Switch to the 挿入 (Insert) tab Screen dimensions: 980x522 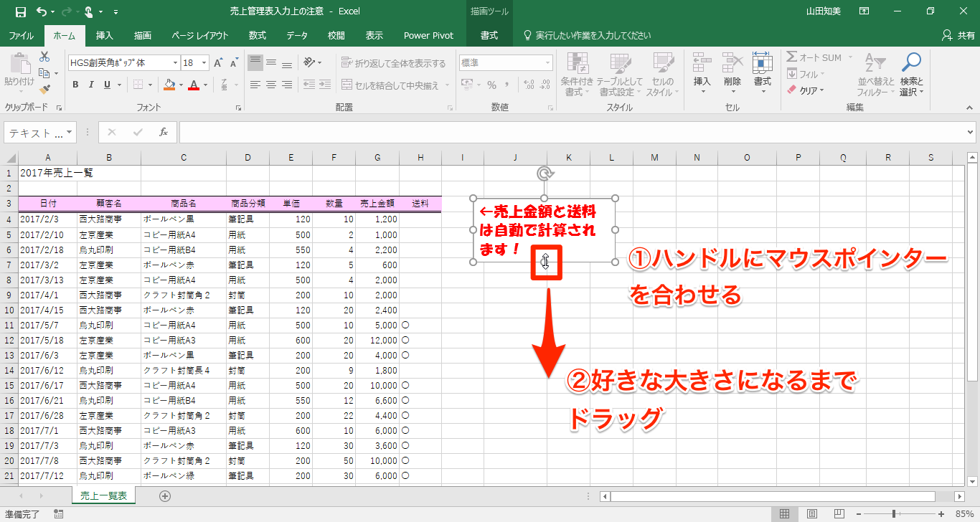coord(105,35)
